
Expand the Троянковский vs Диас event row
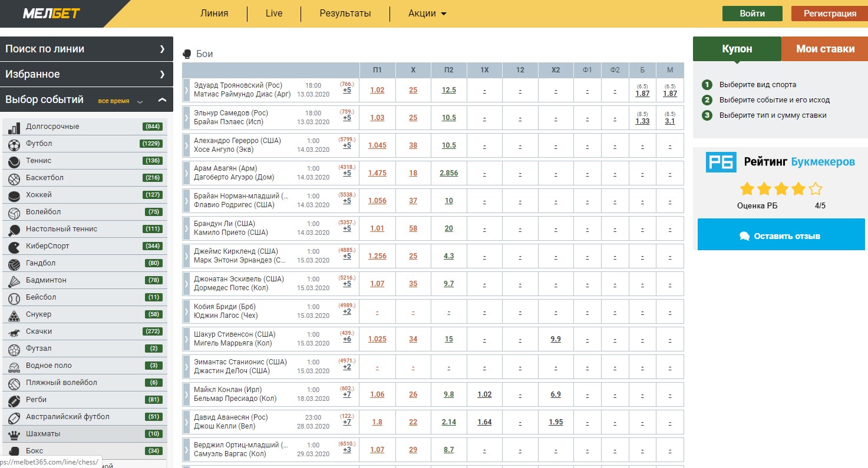coord(187,90)
